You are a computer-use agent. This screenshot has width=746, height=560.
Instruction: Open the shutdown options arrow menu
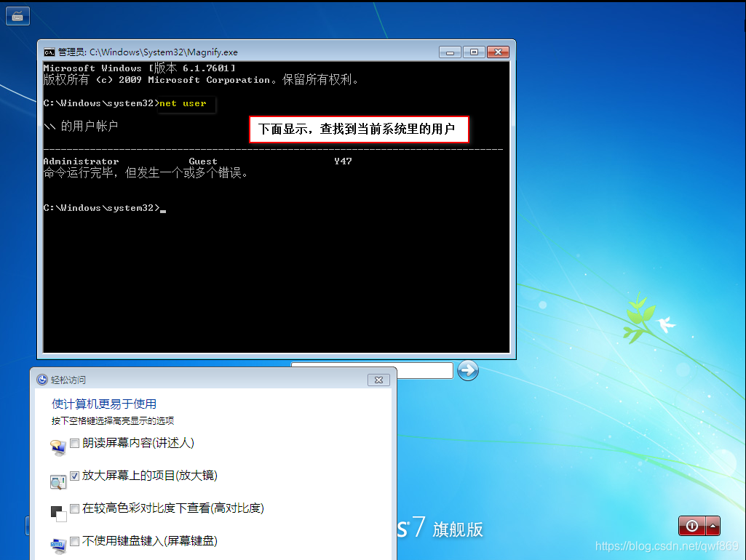713,526
